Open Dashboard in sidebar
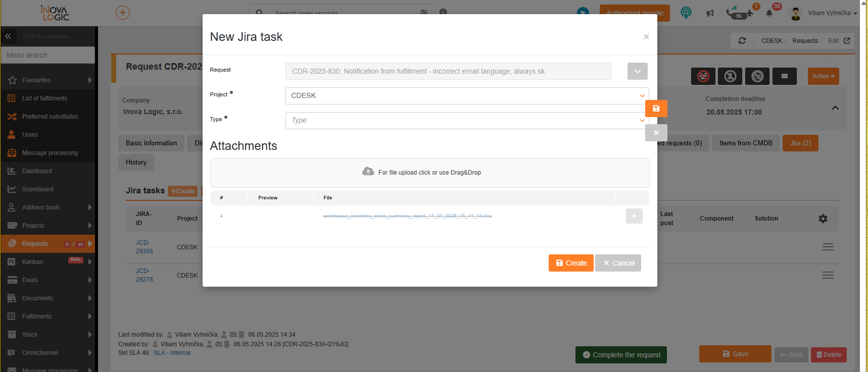 point(48,171)
